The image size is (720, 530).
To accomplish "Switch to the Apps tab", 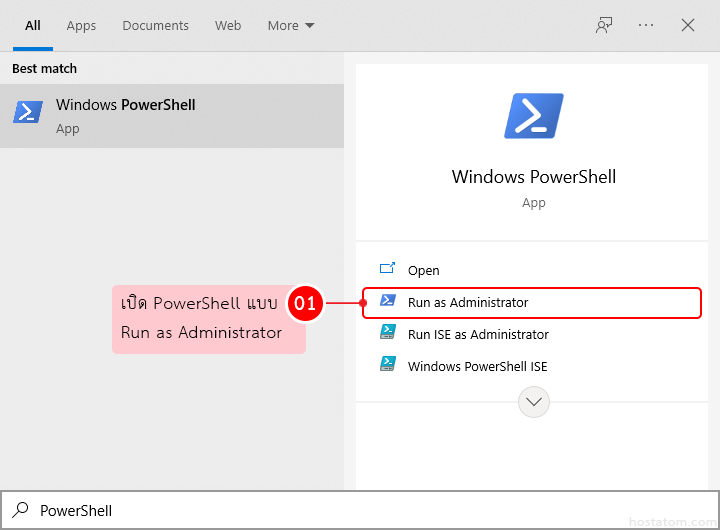I will point(81,25).
